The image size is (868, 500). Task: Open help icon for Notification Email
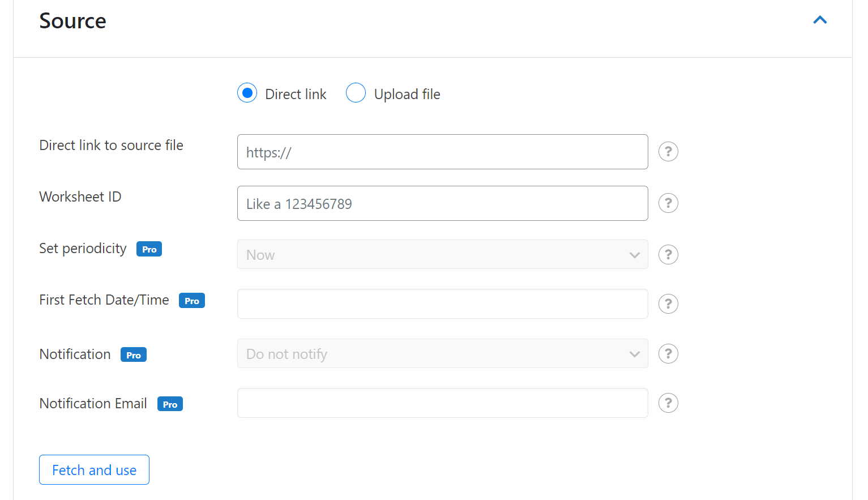(x=668, y=403)
